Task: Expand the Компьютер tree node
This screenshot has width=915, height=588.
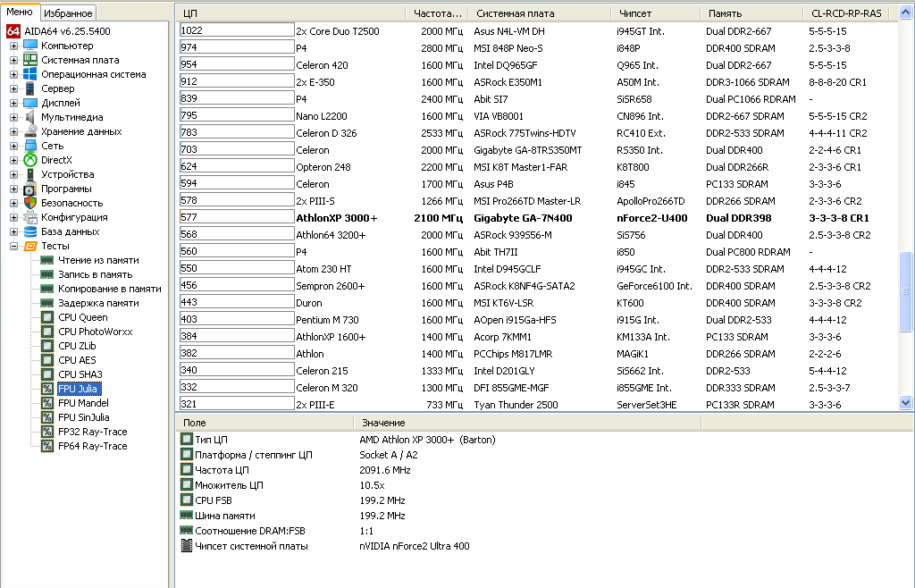Action: pyautogui.click(x=13, y=46)
